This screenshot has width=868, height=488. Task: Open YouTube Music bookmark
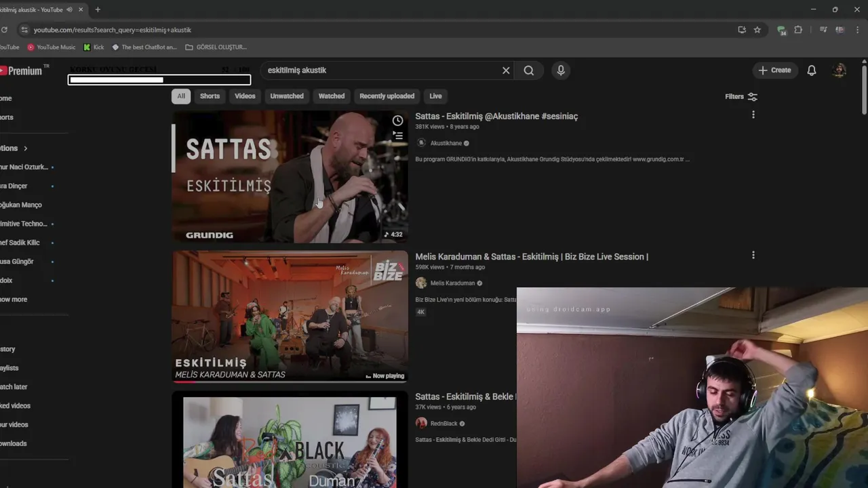pos(51,47)
